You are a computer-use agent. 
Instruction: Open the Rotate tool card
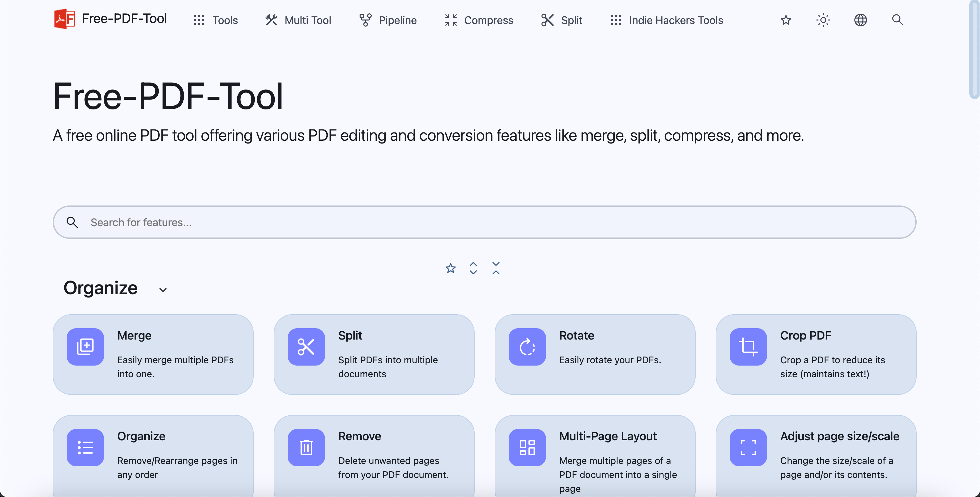(595, 354)
